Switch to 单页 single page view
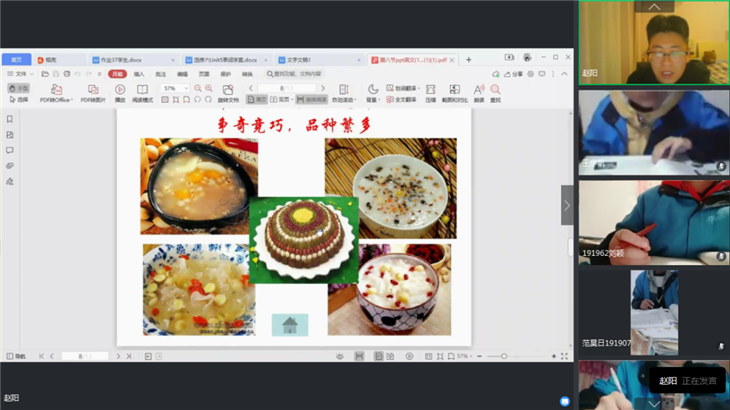This screenshot has height=410, width=730. tap(259, 100)
